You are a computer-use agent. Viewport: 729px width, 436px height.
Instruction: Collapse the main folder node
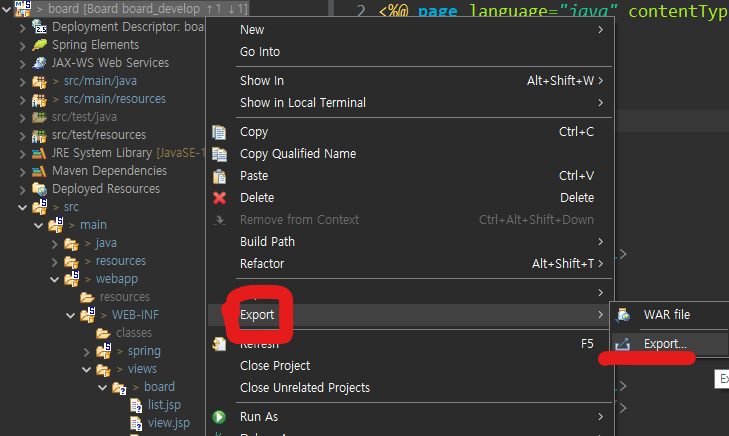(39, 225)
